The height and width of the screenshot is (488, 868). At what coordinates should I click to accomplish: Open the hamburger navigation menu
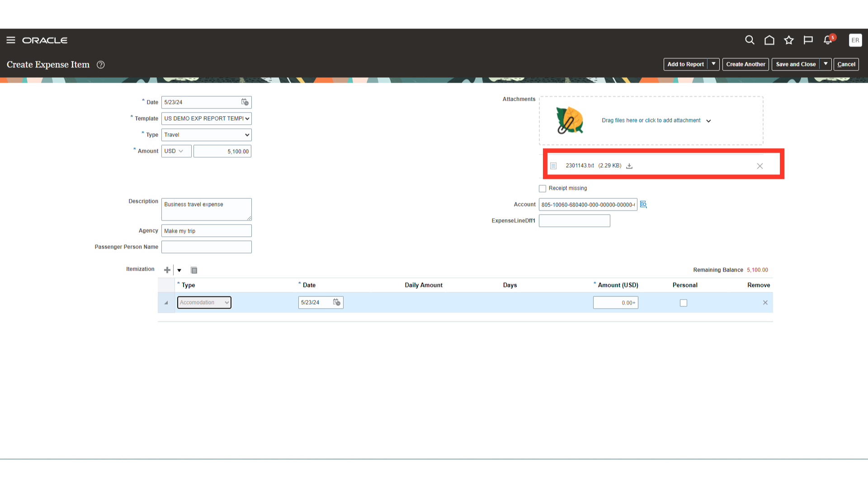(x=11, y=40)
